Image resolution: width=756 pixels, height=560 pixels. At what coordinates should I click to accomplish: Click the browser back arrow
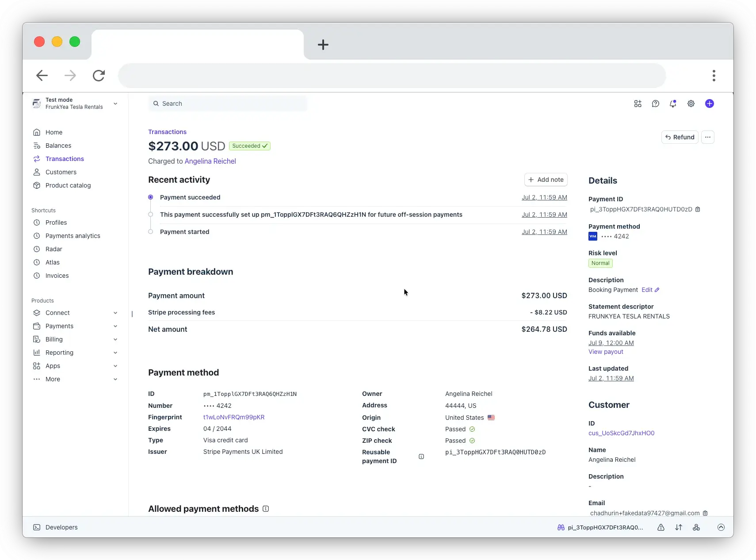tap(42, 76)
